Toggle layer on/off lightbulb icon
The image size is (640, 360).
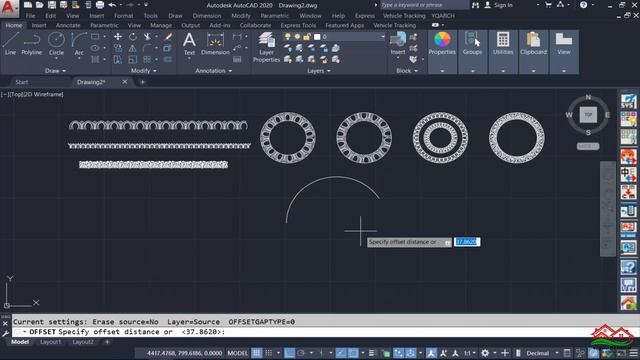point(288,37)
